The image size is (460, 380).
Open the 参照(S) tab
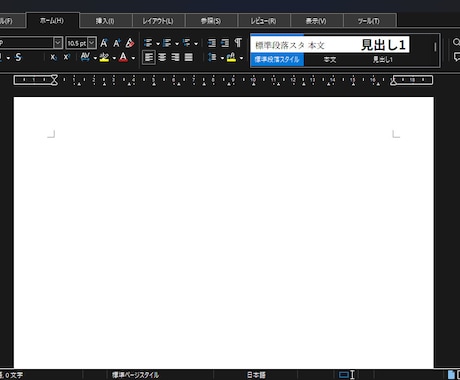point(211,21)
